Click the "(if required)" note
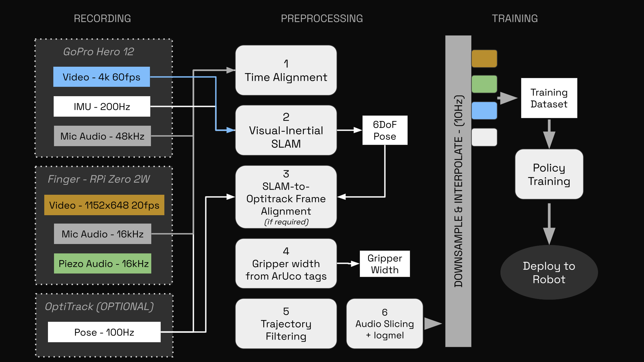Screen dimensions: 644x362 [286, 222]
